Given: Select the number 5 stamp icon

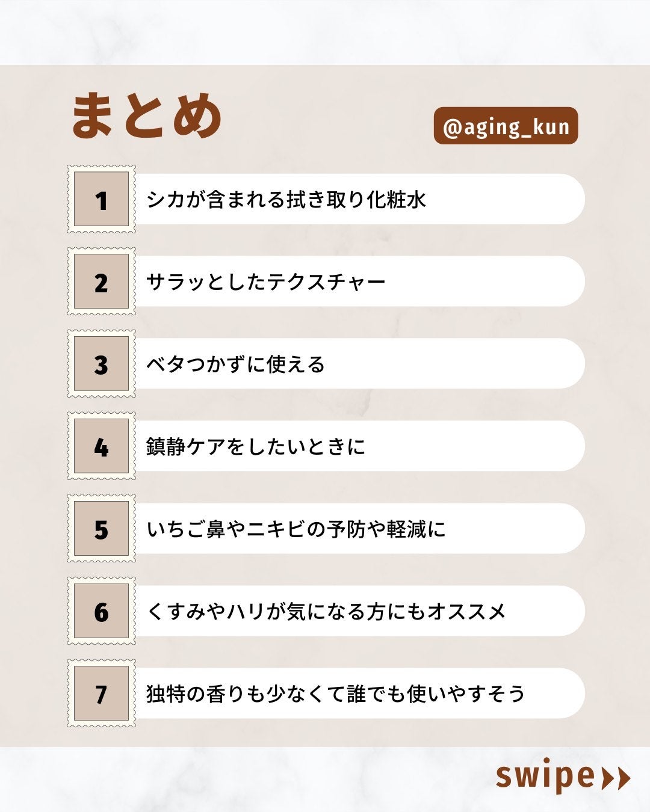Looking at the screenshot, I should 101,529.
